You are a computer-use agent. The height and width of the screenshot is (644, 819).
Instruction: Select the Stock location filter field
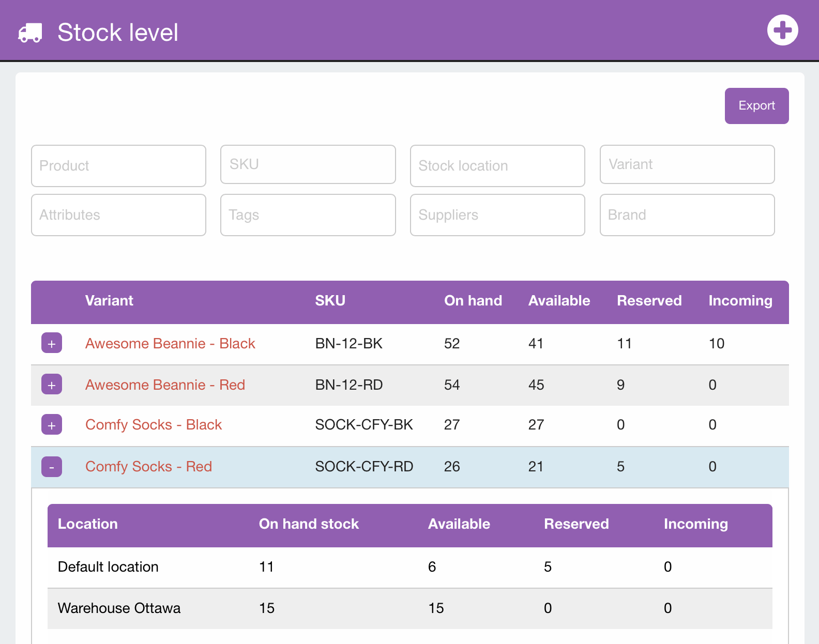(497, 166)
